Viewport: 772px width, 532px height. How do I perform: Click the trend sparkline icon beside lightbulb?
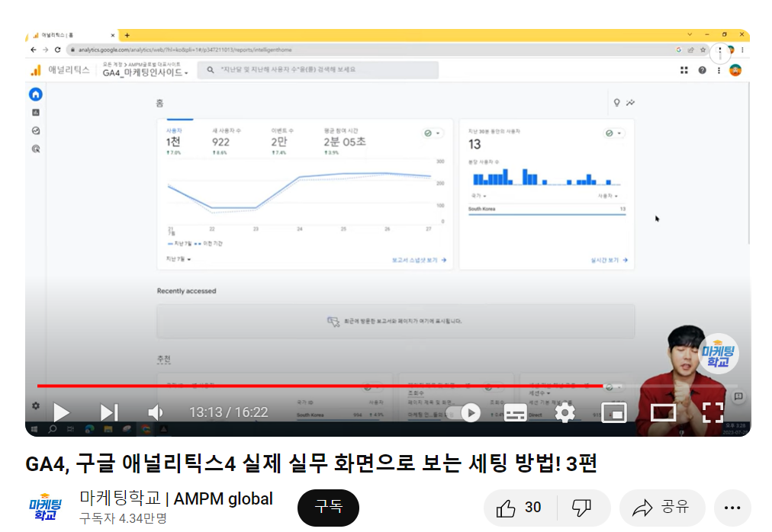tap(631, 102)
